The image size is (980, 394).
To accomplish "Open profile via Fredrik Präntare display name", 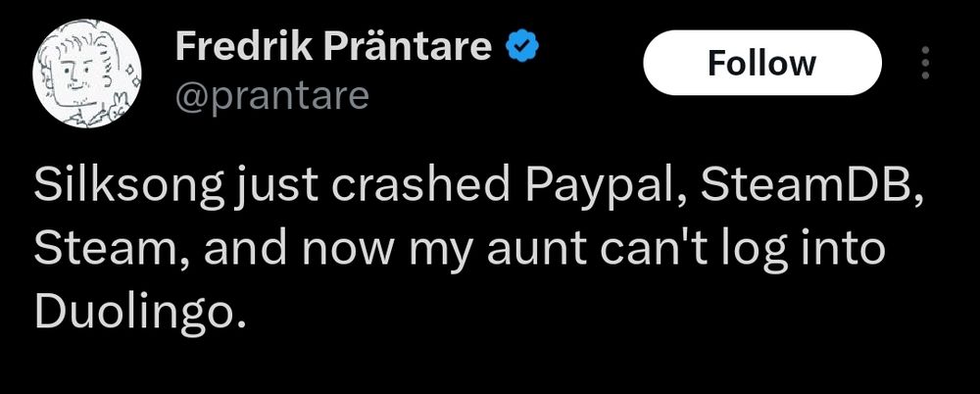I will tap(334, 47).
